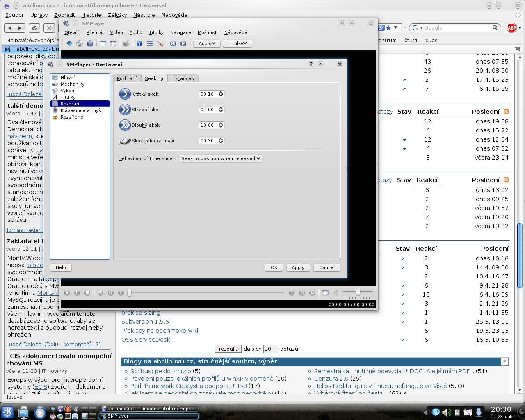Click Iceweasel reload button
Viewport: 525px width, 420px height.
coord(34,28)
